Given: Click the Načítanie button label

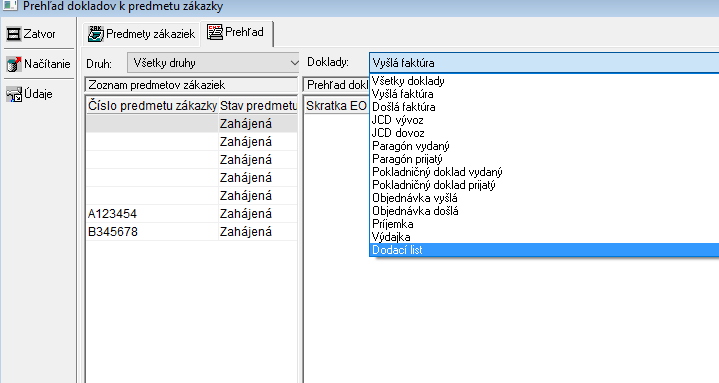Looking at the screenshot, I should click(x=47, y=64).
